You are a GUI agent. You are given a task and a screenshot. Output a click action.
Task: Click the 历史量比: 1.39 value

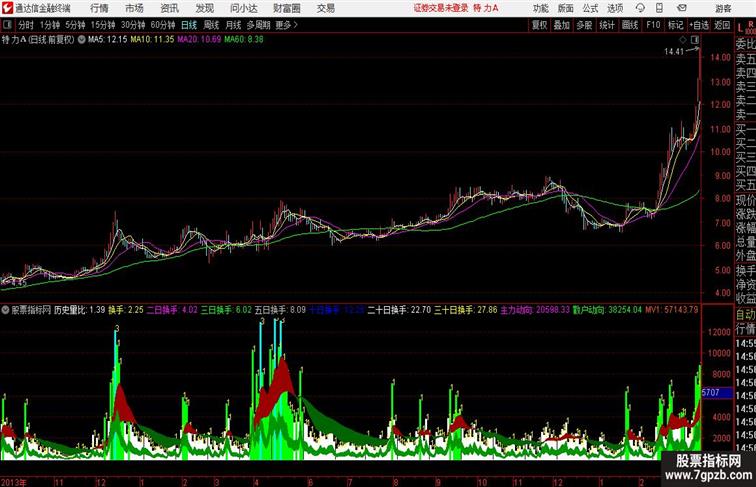click(80, 310)
